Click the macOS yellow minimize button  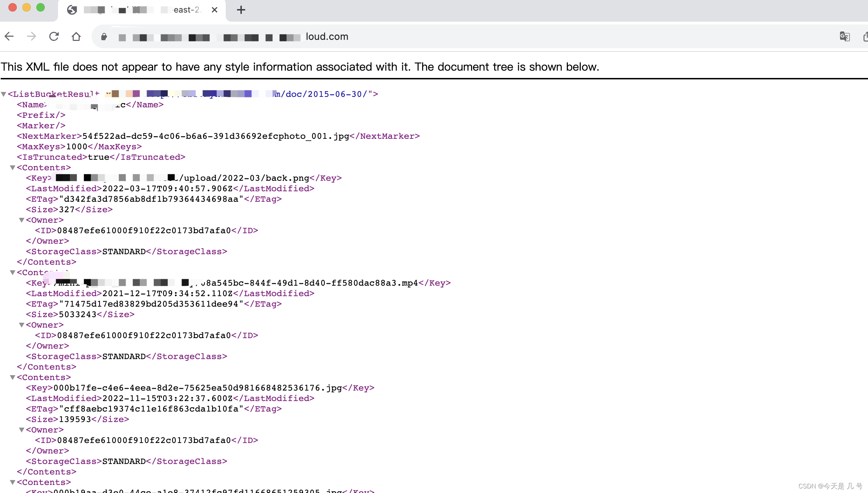click(27, 7)
